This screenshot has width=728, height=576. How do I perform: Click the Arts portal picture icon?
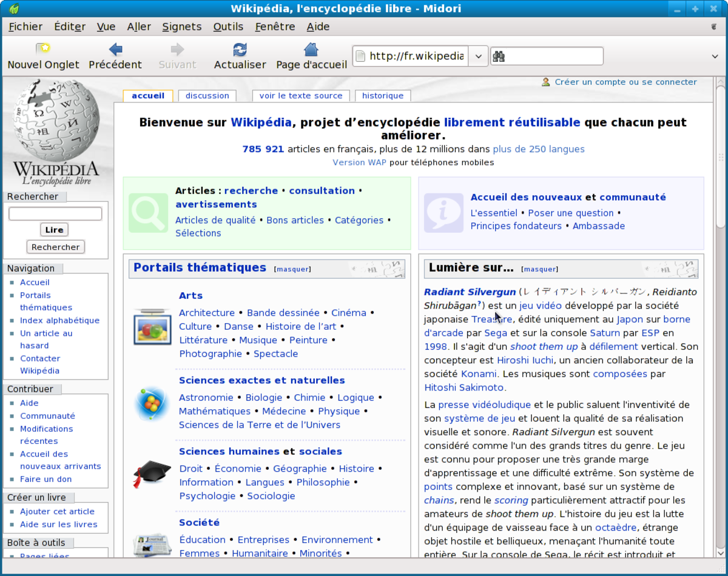click(x=152, y=326)
